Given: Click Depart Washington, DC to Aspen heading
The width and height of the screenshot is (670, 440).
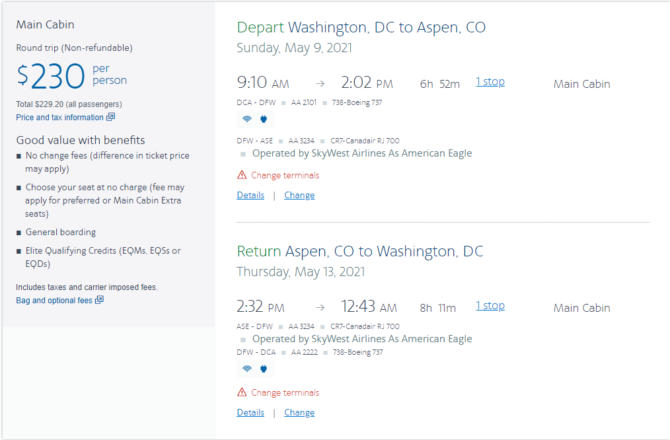Looking at the screenshot, I should (361, 27).
